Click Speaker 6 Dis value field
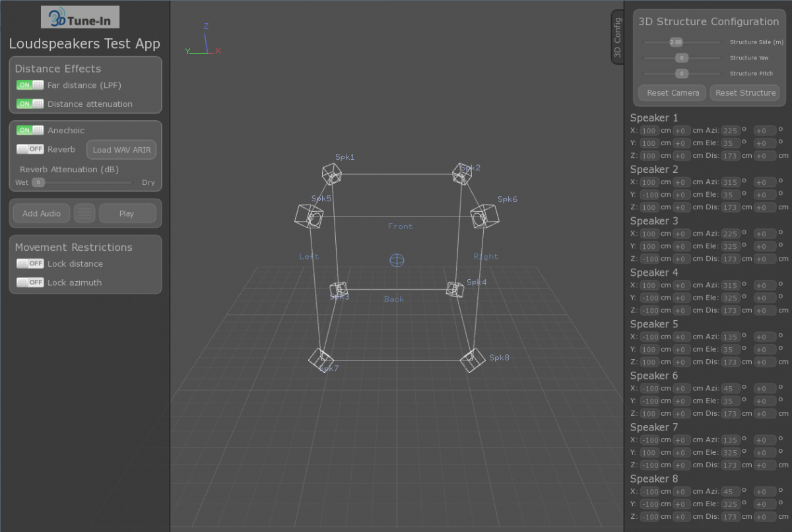792x532 pixels. (731, 413)
